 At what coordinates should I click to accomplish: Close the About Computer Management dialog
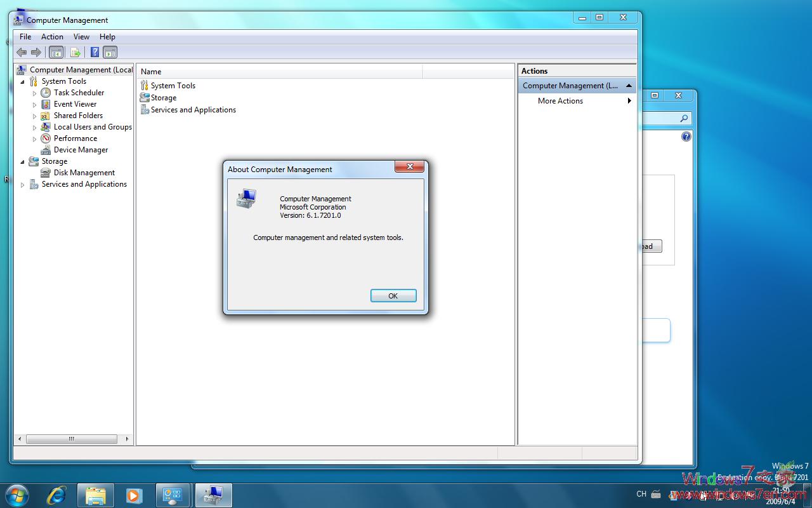[x=410, y=166]
